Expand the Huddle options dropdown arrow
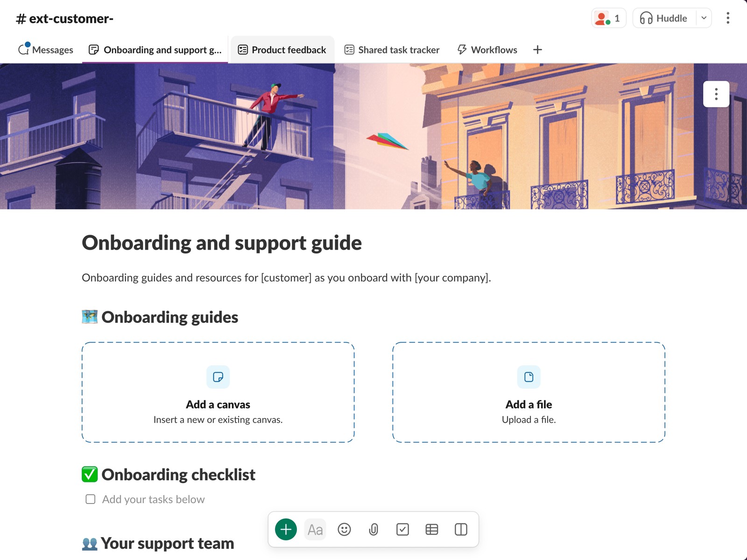 (x=704, y=18)
